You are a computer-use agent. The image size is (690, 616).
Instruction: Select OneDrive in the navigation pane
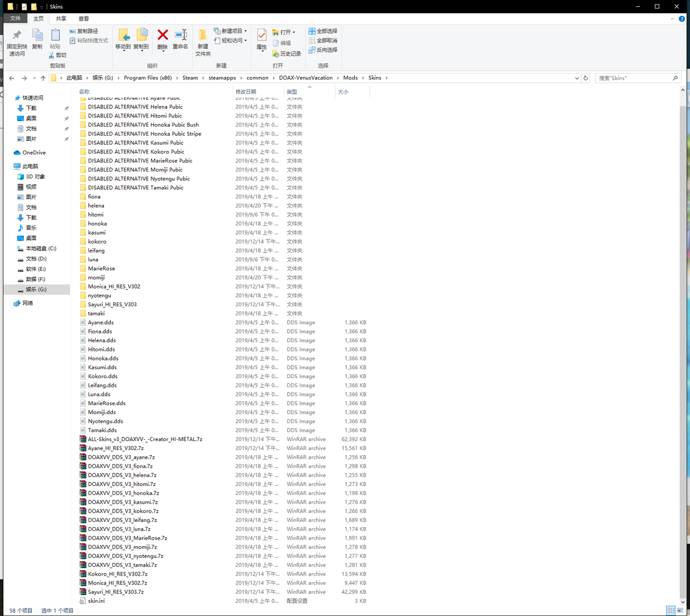34,153
